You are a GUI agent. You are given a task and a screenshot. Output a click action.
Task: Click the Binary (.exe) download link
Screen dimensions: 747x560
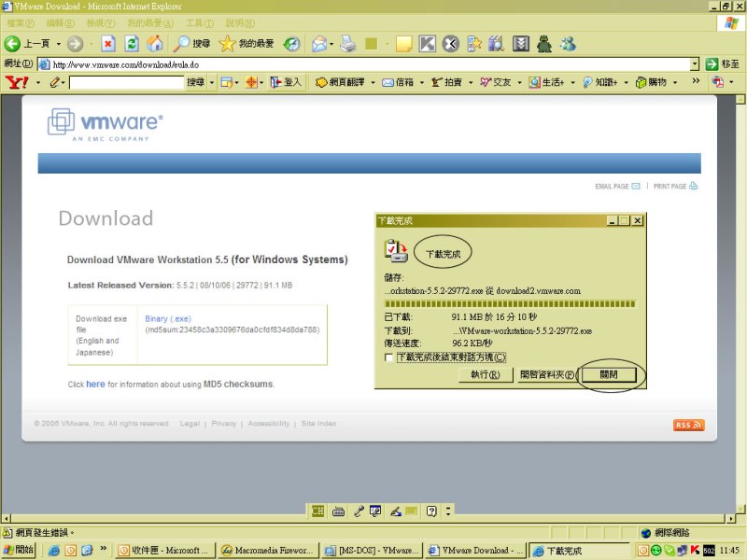168,318
